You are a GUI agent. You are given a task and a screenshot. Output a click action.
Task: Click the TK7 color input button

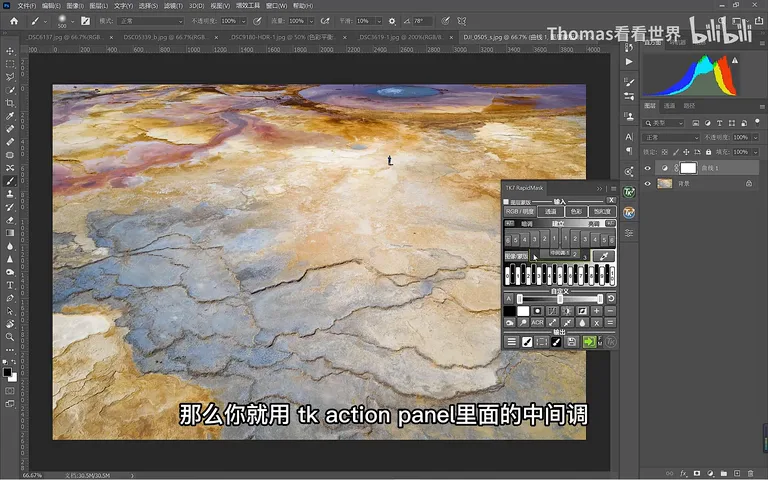pyautogui.click(x=576, y=212)
